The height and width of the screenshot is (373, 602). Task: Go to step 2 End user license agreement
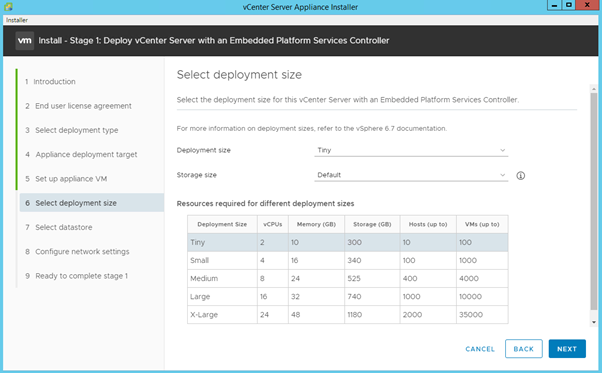[78, 106]
